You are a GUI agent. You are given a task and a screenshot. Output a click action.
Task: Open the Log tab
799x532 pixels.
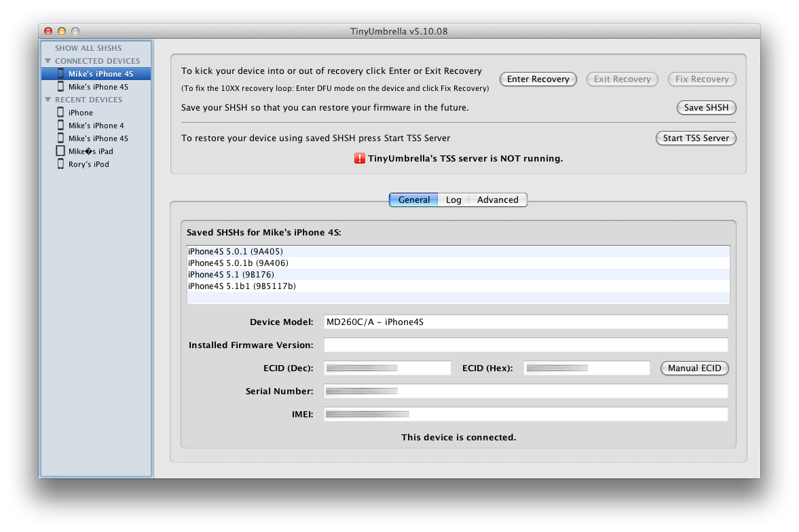[x=453, y=199]
